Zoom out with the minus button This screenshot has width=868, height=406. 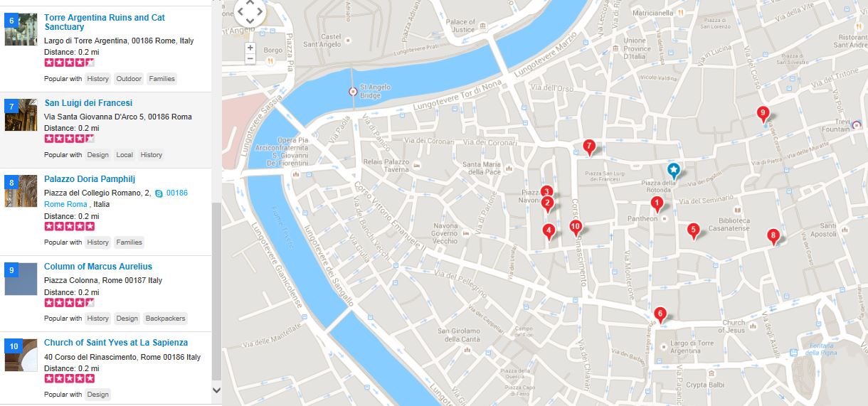click(250, 59)
